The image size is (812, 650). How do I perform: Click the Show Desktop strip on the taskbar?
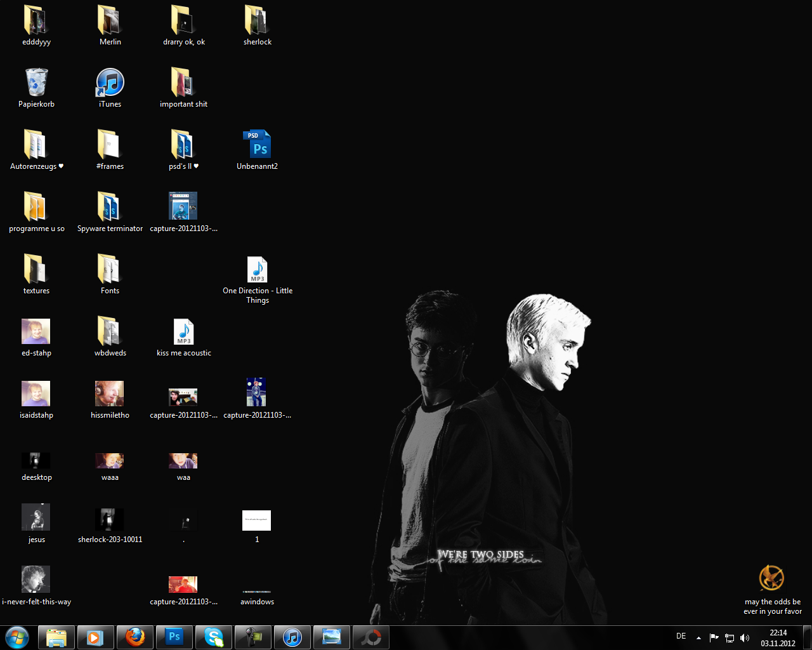point(807,637)
